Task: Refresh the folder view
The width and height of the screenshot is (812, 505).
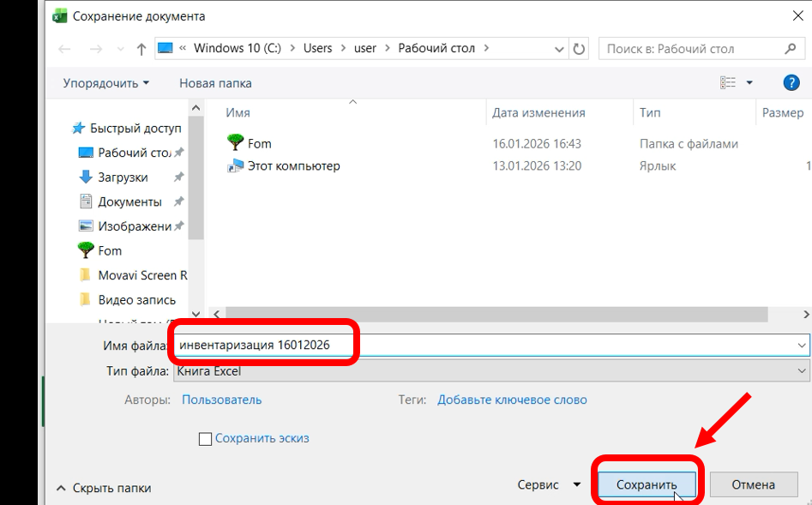Action: (x=579, y=49)
